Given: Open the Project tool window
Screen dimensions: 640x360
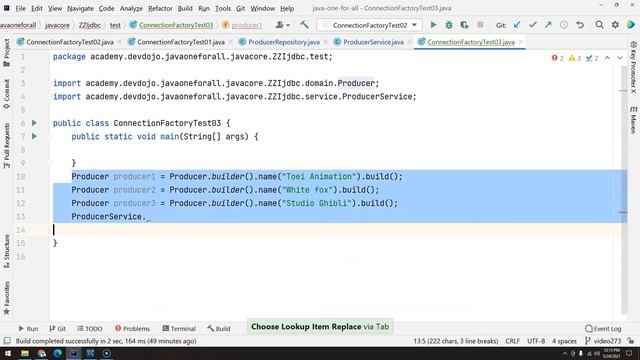Looking at the screenshot, I should pos(7,53).
